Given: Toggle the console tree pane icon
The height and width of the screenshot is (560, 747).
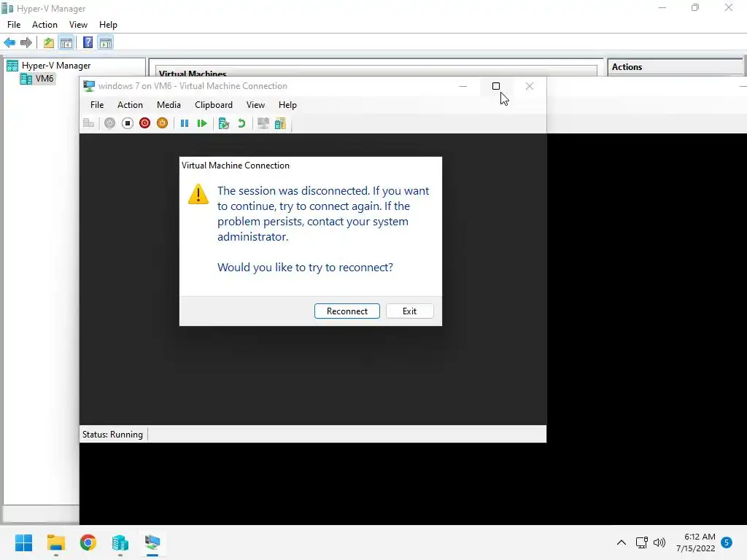Looking at the screenshot, I should 66,43.
